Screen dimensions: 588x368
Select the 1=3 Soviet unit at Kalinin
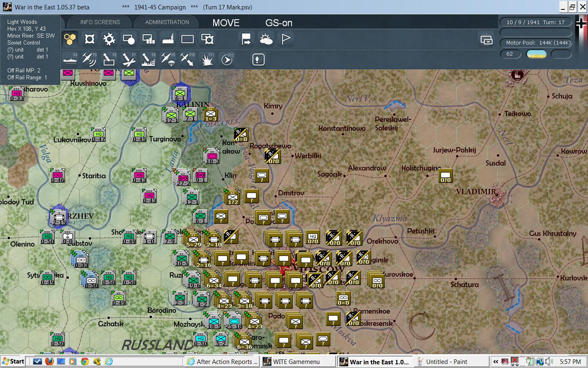point(211,114)
